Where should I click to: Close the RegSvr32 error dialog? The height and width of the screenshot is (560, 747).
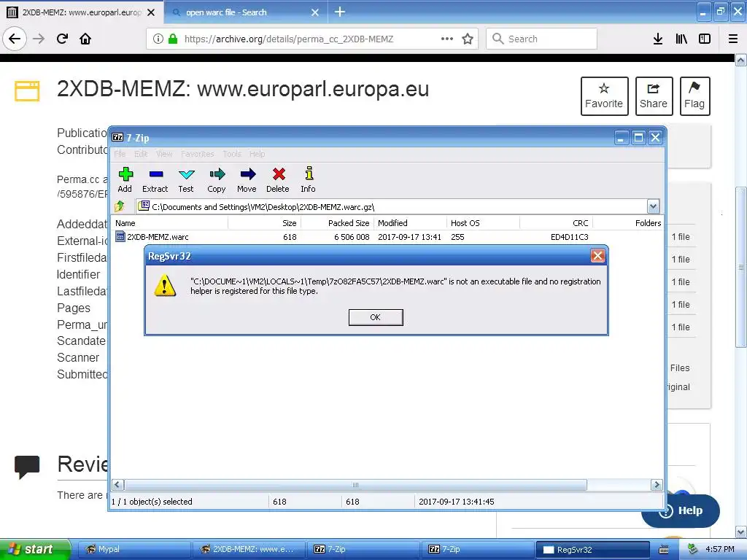coord(597,256)
